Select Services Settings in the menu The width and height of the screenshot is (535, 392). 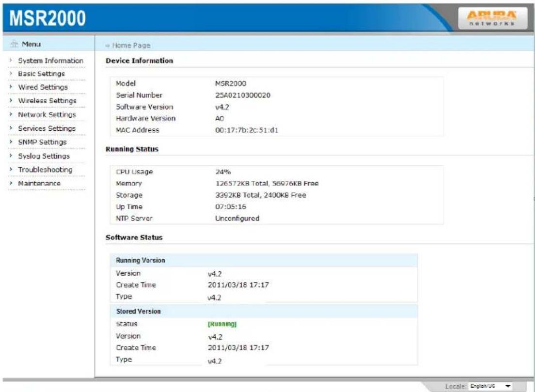click(47, 128)
